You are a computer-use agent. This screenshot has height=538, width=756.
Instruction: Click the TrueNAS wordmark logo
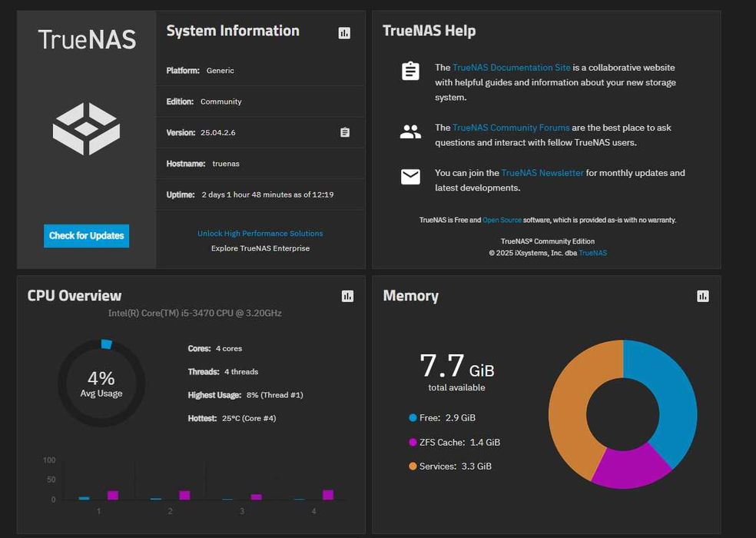point(87,39)
